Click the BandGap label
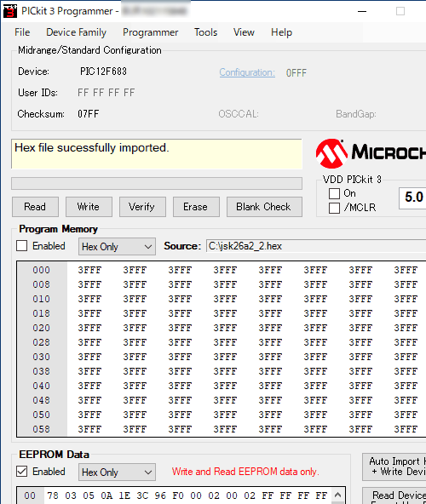Image resolution: width=426 pixels, height=504 pixels. click(356, 114)
